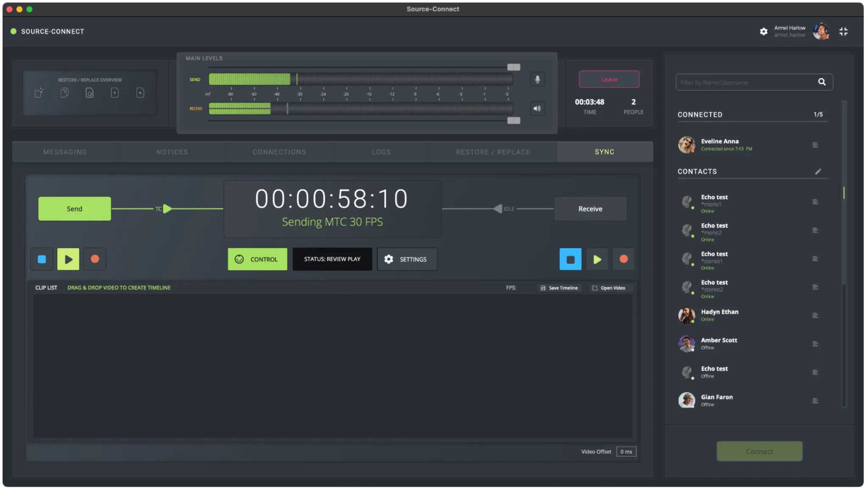The height and width of the screenshot is (491, 868).
Task: Open Echo test stereo1 options menu
Action: click(x=815, y=259)
